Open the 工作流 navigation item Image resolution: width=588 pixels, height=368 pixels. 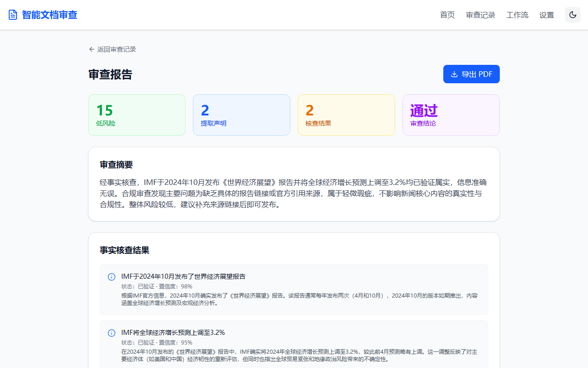pyautogui.click(x=517, y=15)
